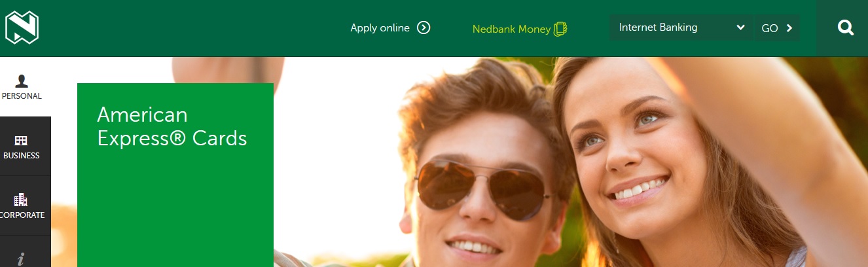Open the search magnifier icon
Screen dimensions: 868x267
846,27
